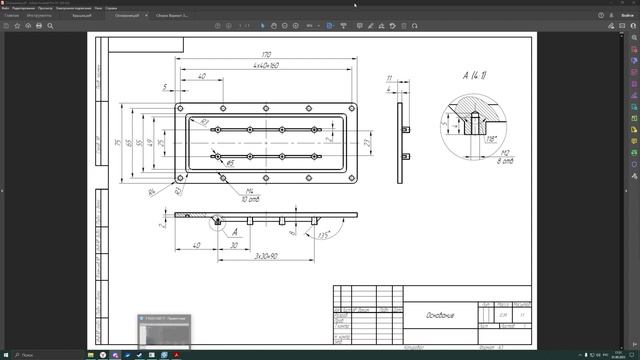
Task: Open the page fit options button
Action: click(330, 26)
